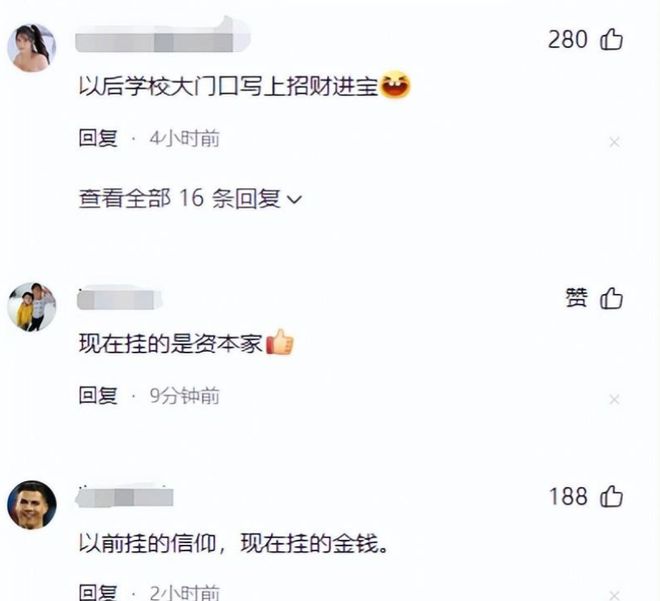The width and height of the screenshot is (660, 601).
Task: Click chevron next to 16 条回复
Action: 294,199
